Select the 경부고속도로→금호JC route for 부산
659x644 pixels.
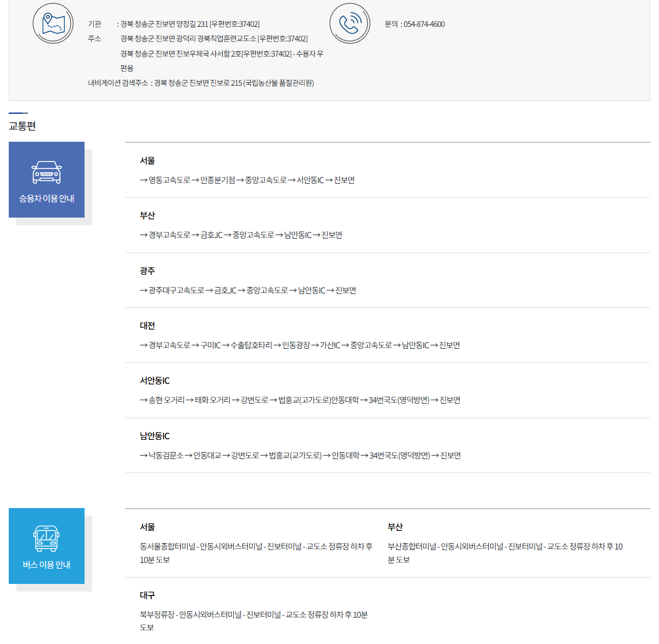[241, 235]
